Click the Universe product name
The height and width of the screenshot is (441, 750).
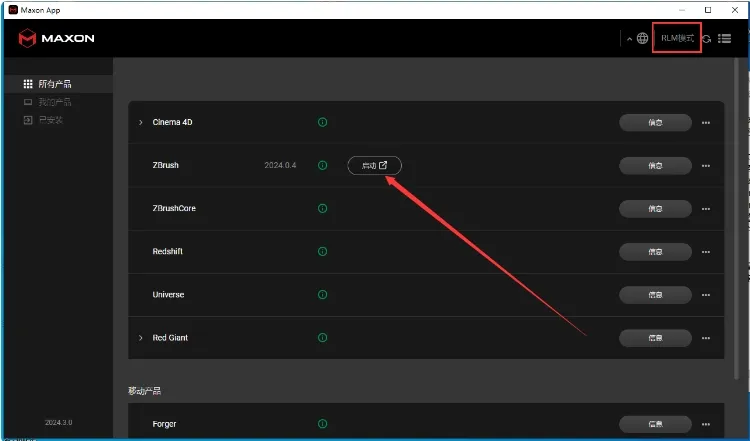tap(168, 294)
